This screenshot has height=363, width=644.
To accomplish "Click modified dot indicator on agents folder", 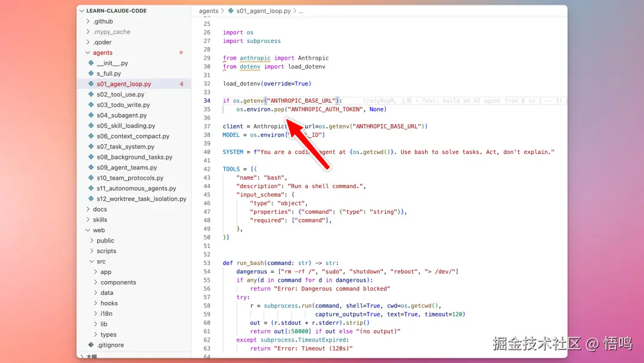I will tap(181, 53).
